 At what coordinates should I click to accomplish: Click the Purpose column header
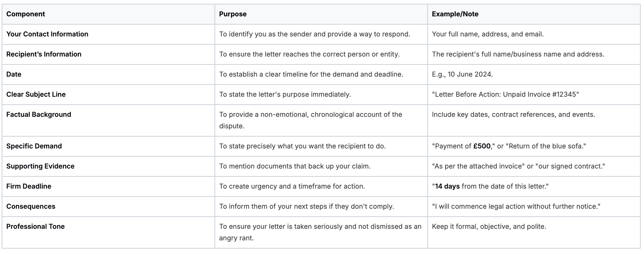[x=233, y=14]
